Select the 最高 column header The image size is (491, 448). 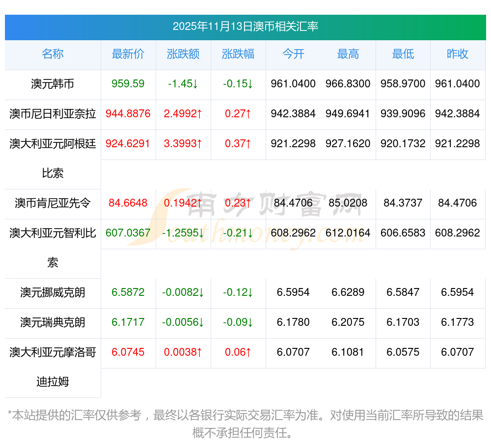[x=348, y=54]
